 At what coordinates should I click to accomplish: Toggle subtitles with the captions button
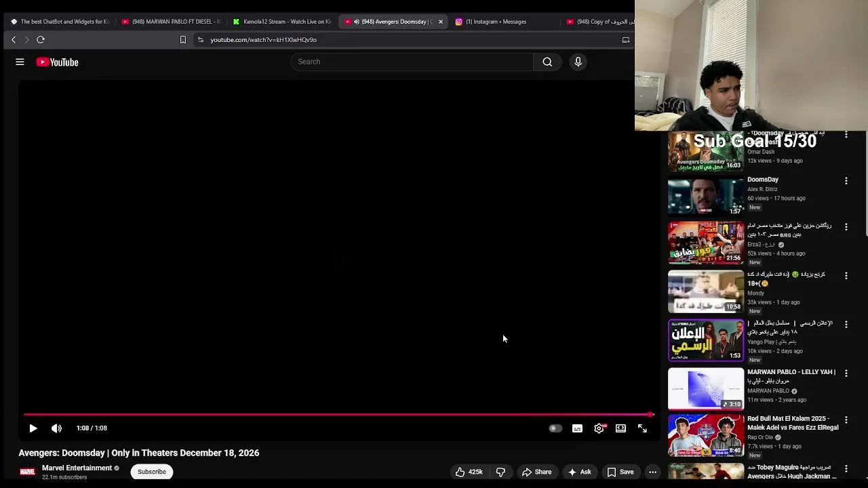click(x=577, y=428)
